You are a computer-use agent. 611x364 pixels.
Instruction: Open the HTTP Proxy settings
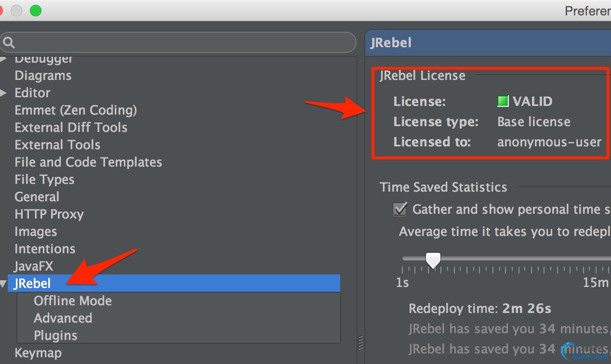[49, 214]
